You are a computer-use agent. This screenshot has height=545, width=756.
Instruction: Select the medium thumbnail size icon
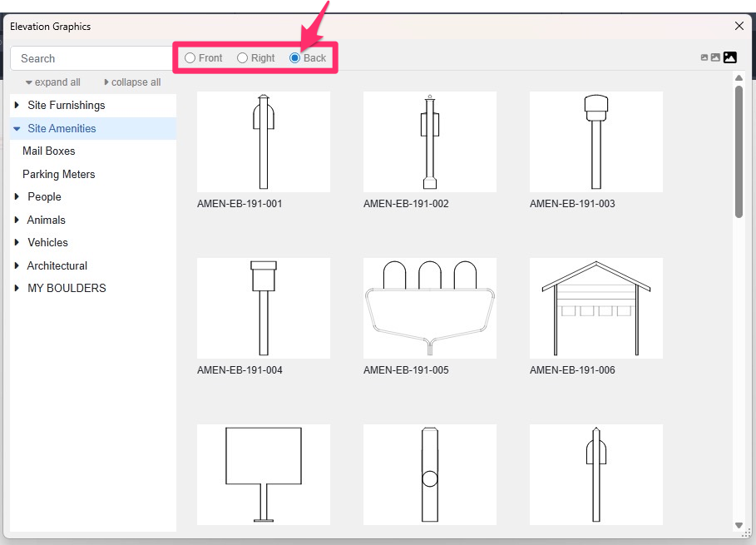(x=716, y=57)
